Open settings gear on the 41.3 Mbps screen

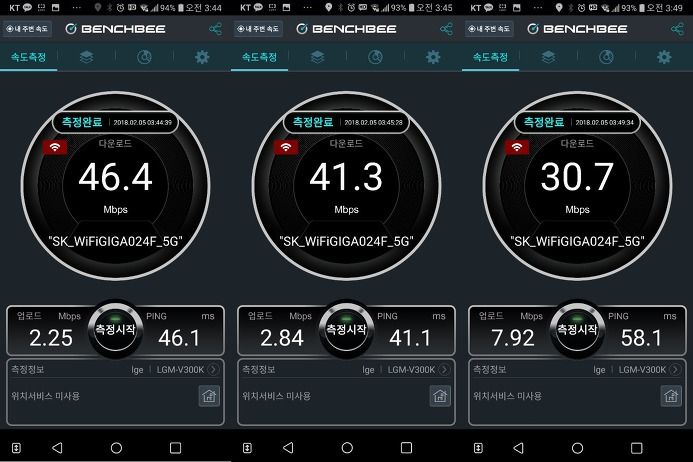click(x=433, y=57)
